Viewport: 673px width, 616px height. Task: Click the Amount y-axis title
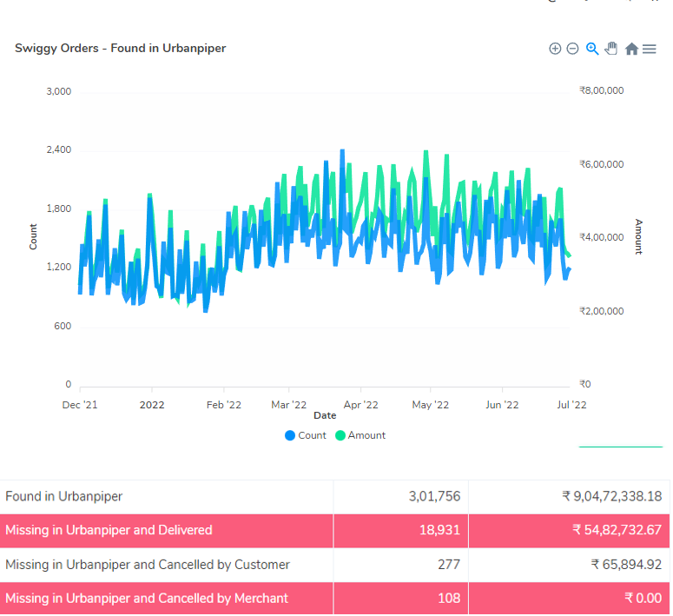[x=638, y=236]
